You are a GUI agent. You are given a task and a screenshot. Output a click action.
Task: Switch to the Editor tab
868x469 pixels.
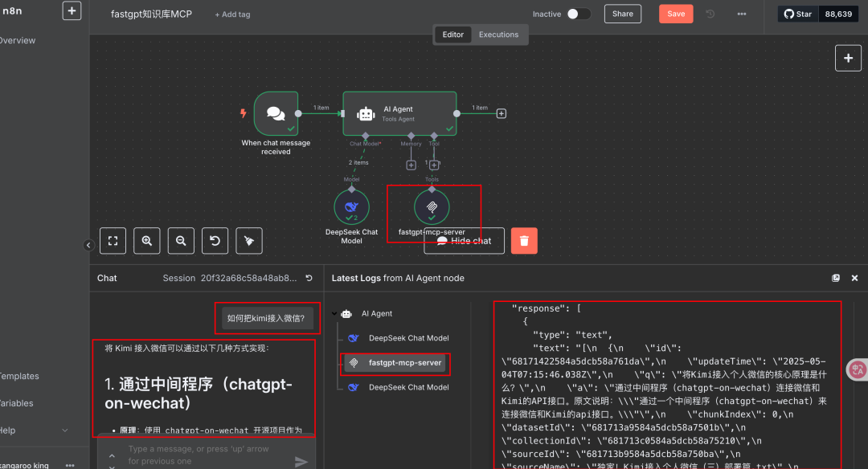452,35
